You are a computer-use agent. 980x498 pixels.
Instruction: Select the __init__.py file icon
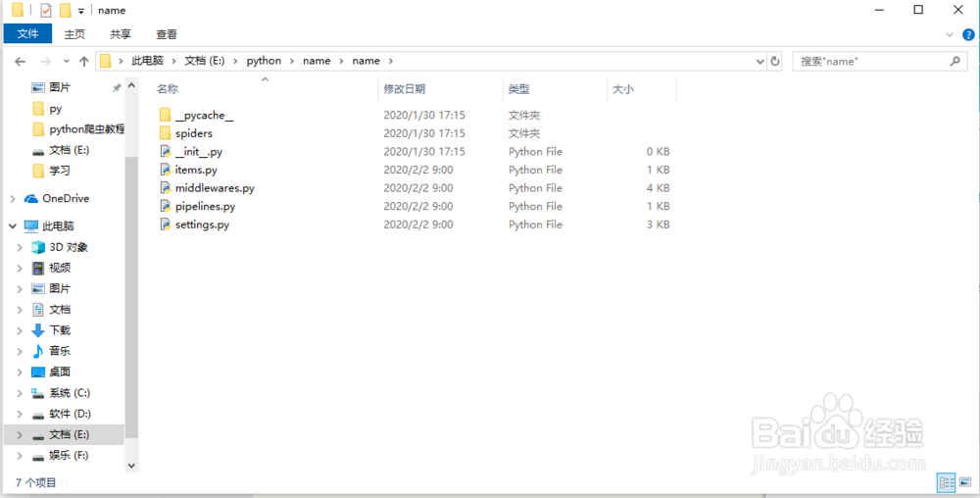tap(165, 151)
